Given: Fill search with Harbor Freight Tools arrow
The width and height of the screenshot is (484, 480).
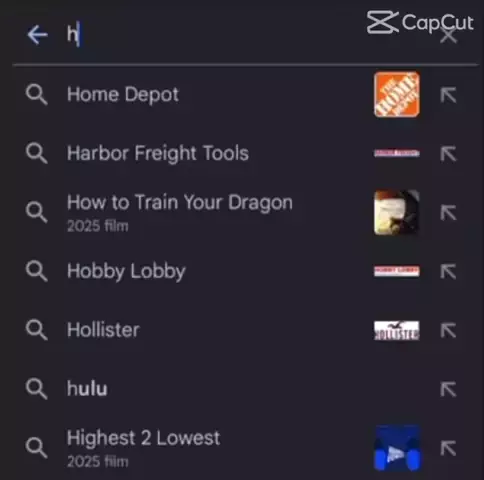Looking at the screenshot, I should 448,154.
